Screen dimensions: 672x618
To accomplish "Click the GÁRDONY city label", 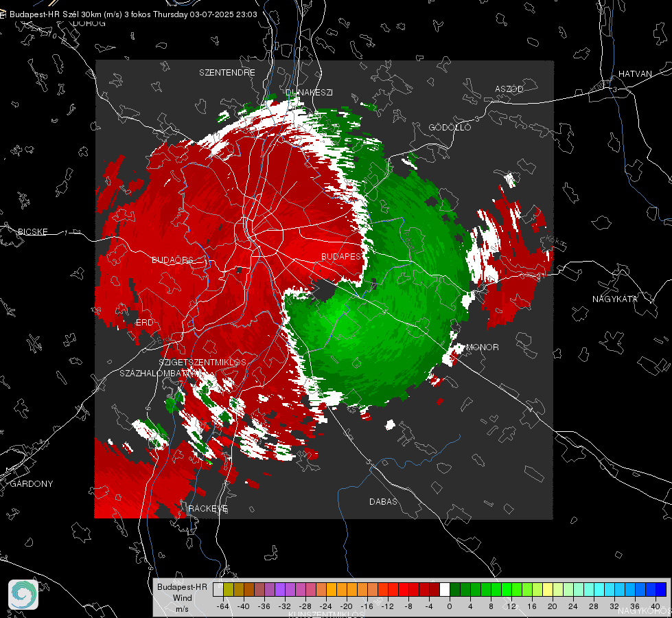I will coord(32,484).
